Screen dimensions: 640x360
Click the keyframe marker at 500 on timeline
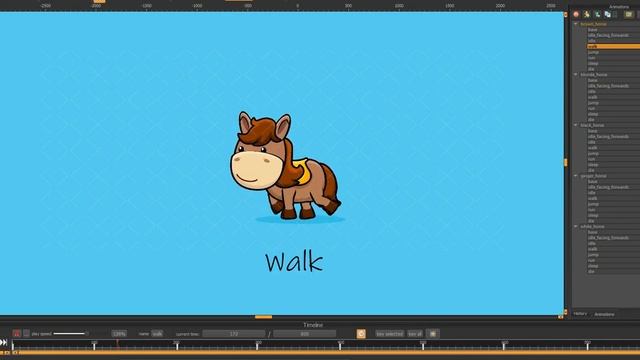(x=423, y=346)
